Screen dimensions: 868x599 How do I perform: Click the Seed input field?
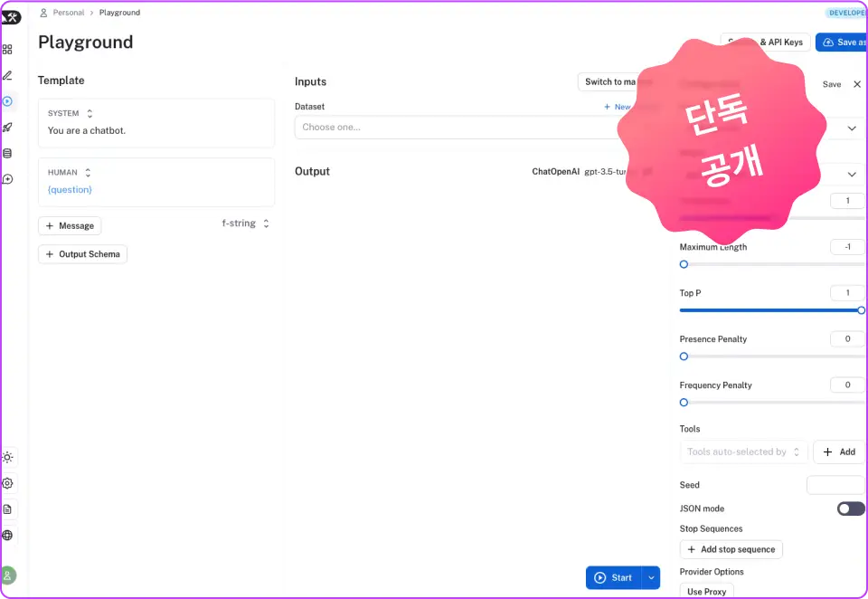pos(835,485)
